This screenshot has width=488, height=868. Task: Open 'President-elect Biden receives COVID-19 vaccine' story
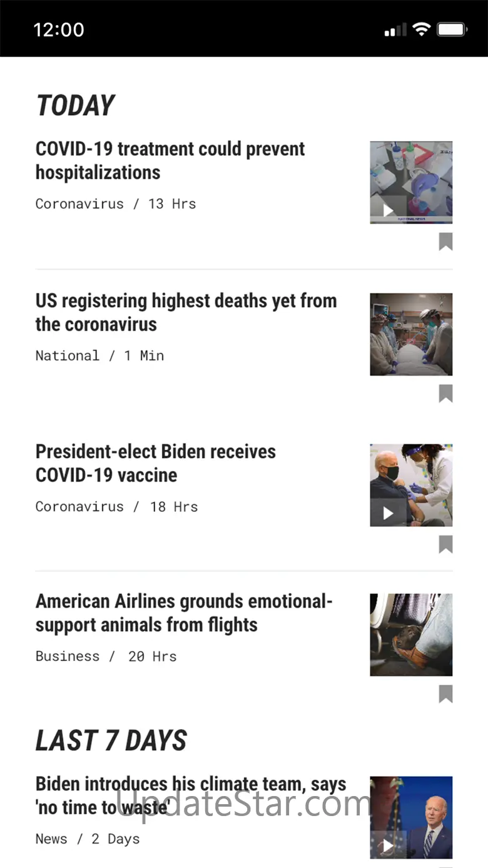click(x=156, y=463)
